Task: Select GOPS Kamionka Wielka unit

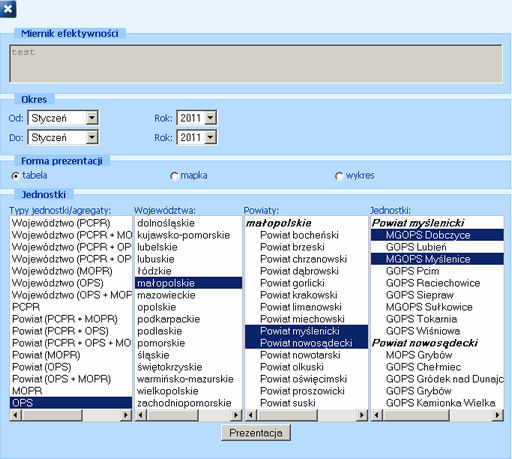Action: [x=437, y=403]
